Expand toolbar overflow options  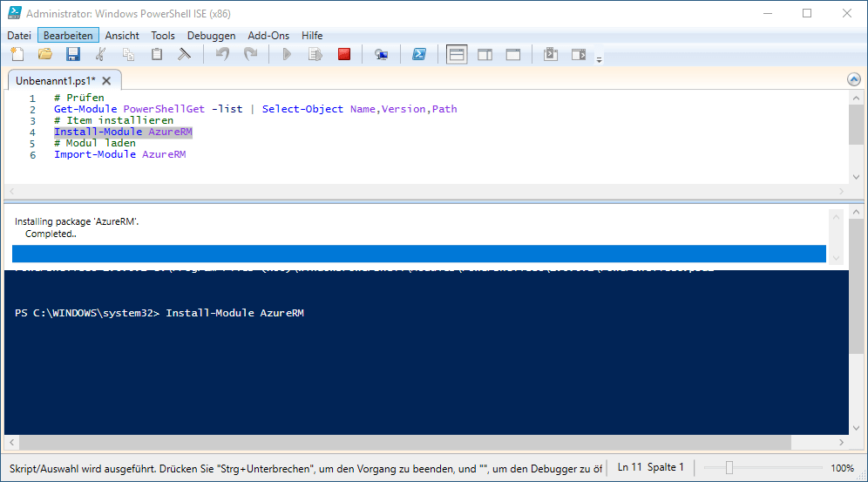(599, 59)
